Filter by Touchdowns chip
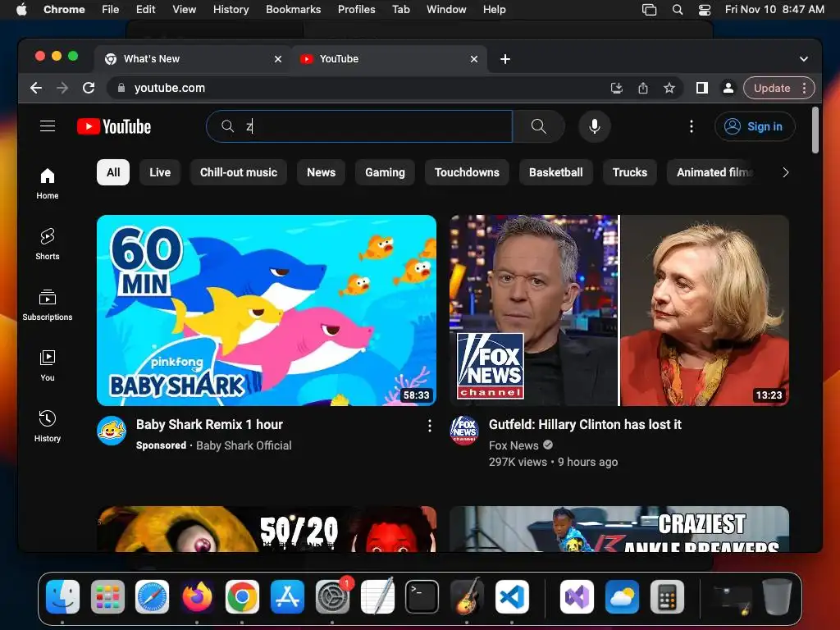 pyautogui.click(x=467, y=172)
